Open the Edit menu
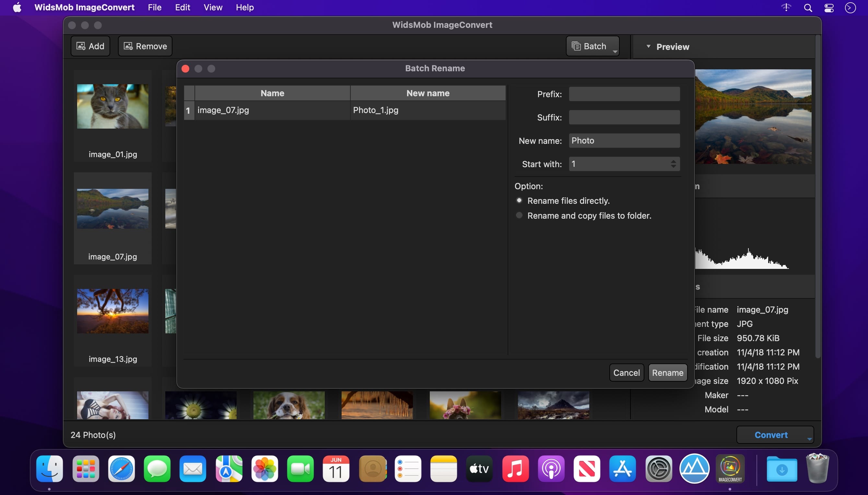The image size is (868, 495). point(182,7)
